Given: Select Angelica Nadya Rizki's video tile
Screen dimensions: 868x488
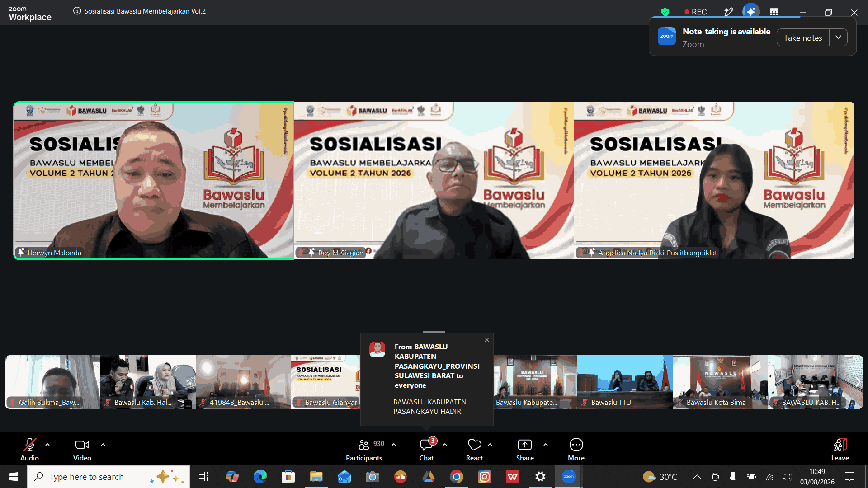Looking at the screenshot, I should click(714, 180).
